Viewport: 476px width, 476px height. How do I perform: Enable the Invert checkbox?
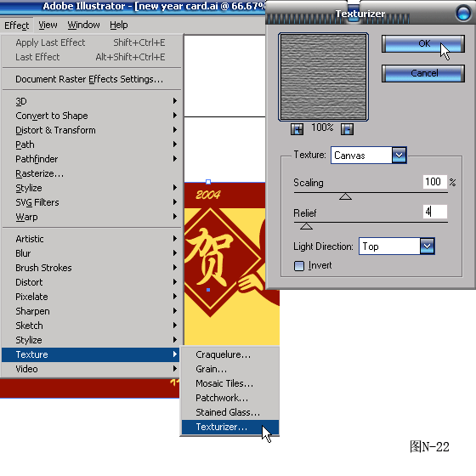click(x=299, y=266)
